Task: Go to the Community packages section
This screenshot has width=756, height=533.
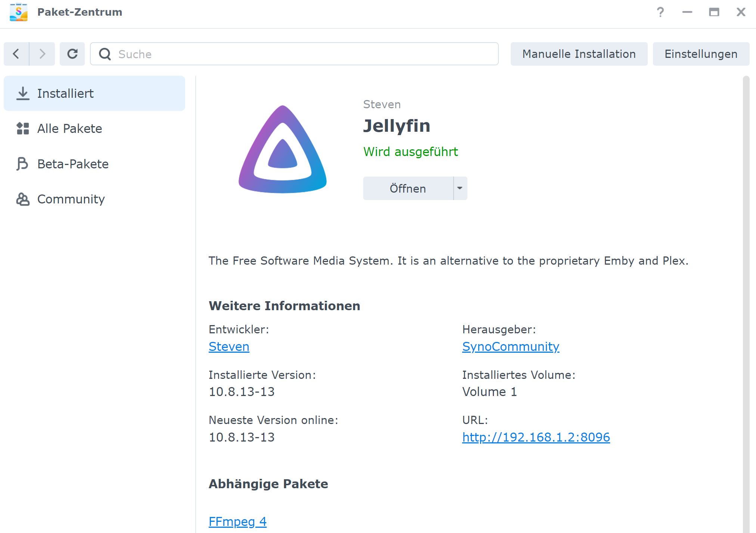Action: coord(71,199)
